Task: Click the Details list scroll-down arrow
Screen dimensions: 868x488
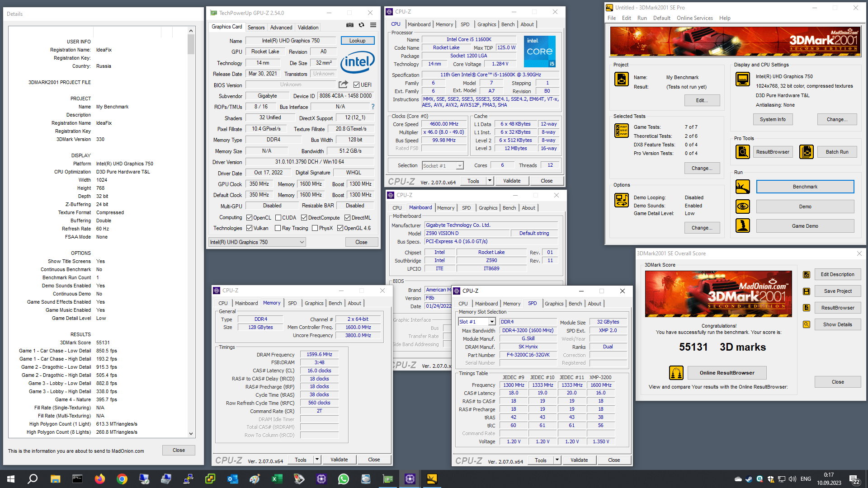Action: click(191, 434)
